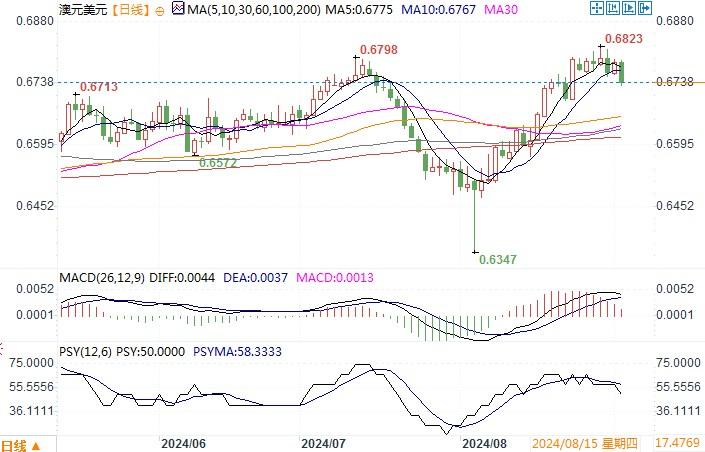This screenshot has height=452, width=705.
Task: Click the left axis 0.6880 price level
Action: [35, 21]
